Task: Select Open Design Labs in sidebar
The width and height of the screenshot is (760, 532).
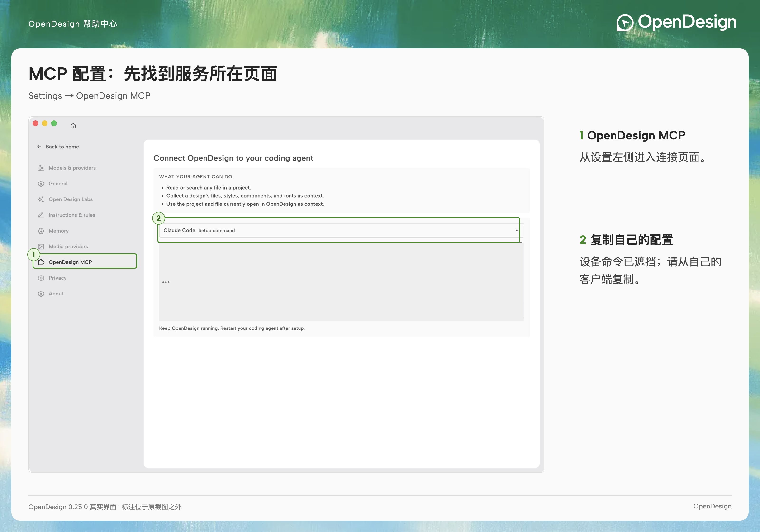Action: 71,199
